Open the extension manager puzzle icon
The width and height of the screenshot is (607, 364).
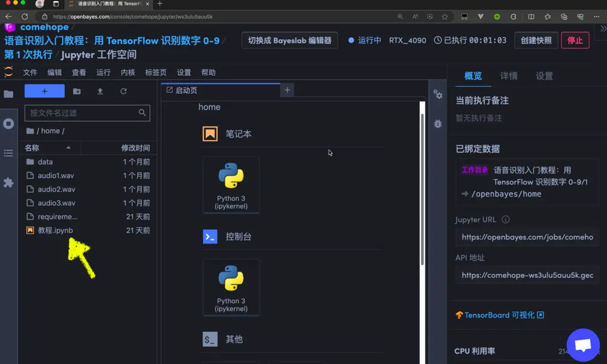click(8, 183)
